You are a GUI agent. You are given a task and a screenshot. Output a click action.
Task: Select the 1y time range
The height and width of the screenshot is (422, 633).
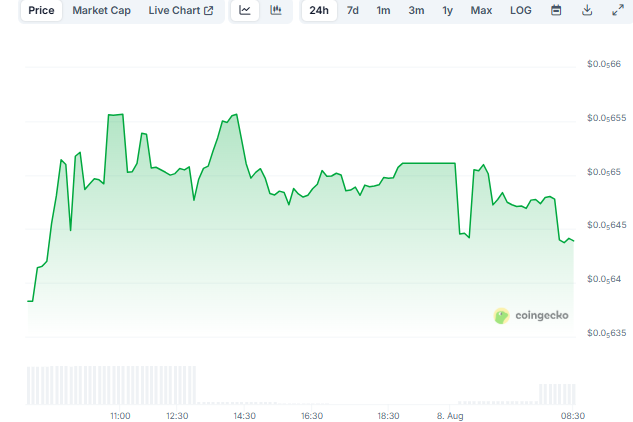click(x=447, y=10)
